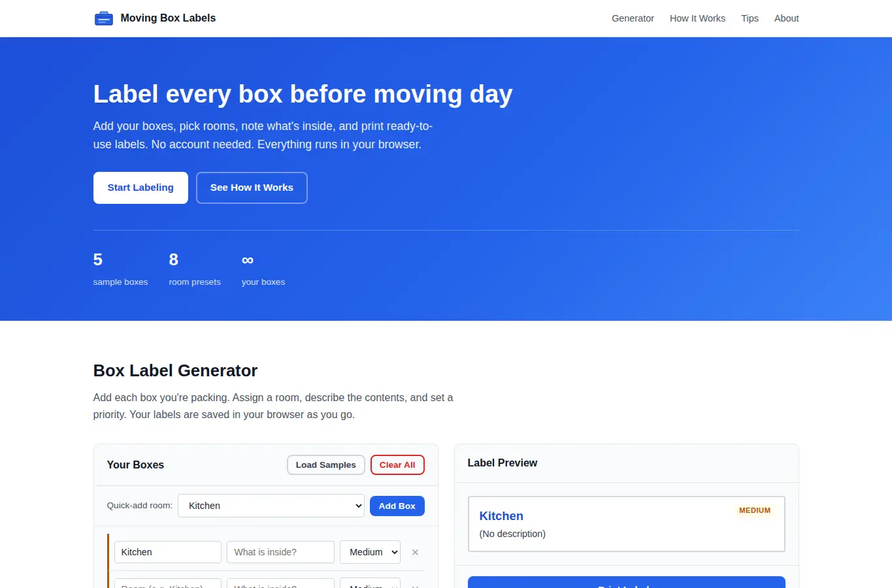Open the About nav link
The width and height of the screenshot is (892, 588).
point(786,18)
